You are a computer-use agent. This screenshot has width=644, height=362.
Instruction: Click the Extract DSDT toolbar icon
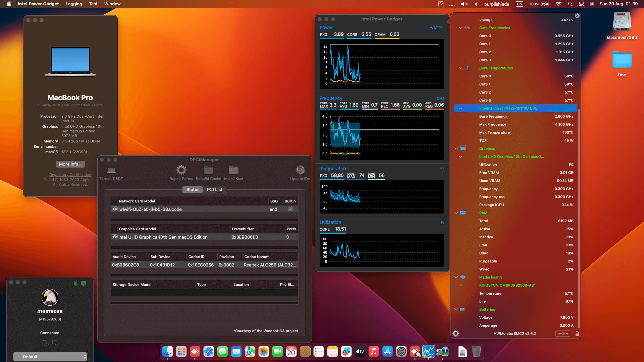(111, 170)
